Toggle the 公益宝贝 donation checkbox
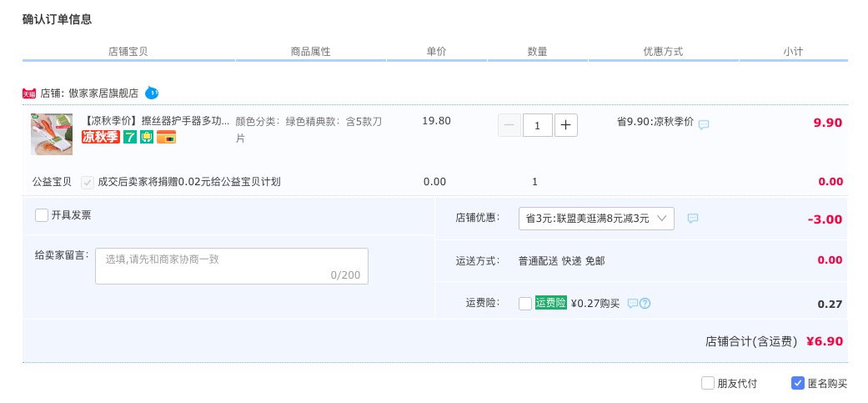The height and width of the screenshot is (403, 868). (x=88, y=182)
